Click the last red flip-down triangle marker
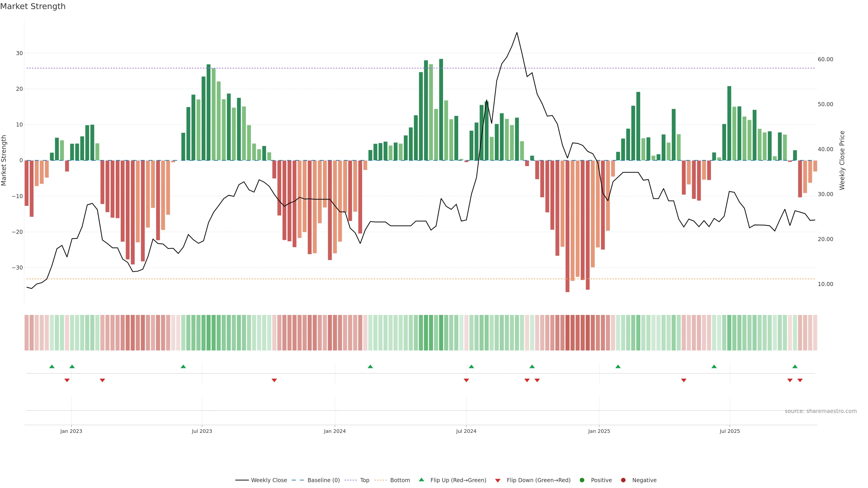The image size is (868, 488). [x=800, y=380]
